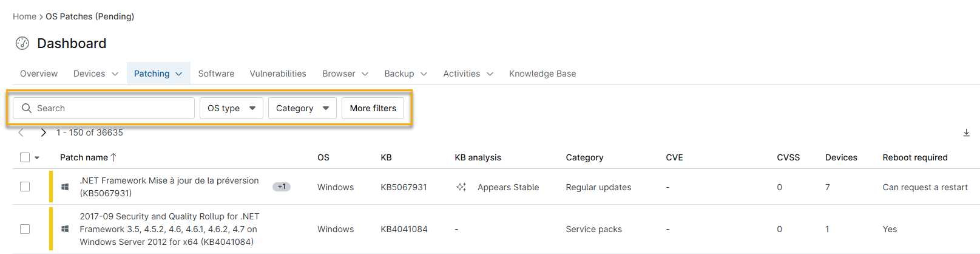Viewport: 980px width, 254px height.
Task: Open the Category filter dropdown
Action: [302, 108]
